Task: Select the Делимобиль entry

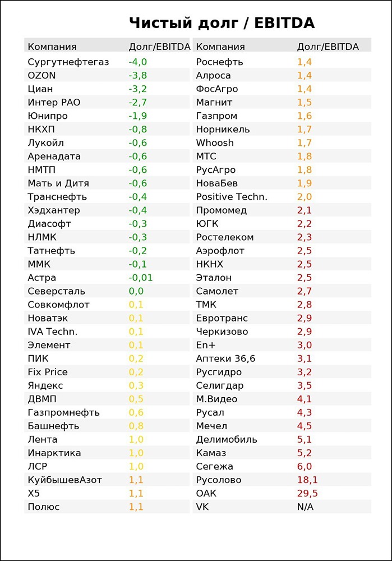Action: 227,439
